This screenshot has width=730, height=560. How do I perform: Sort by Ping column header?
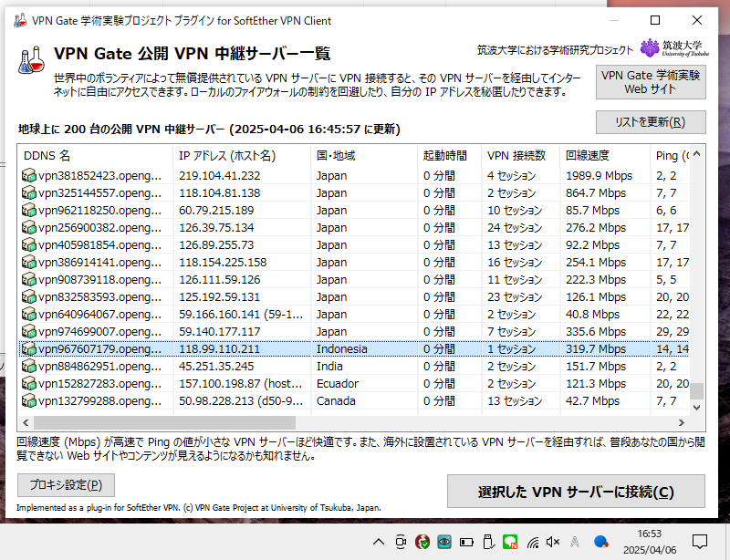pyautogui.click(x=670, y=155)
